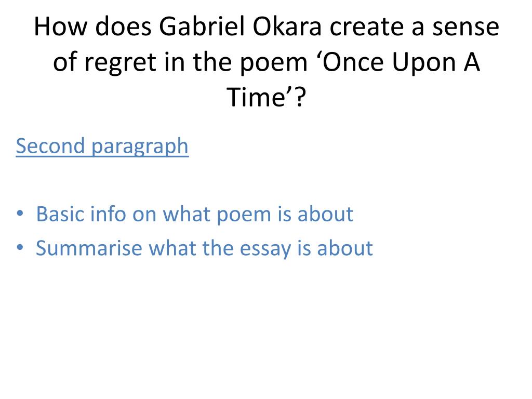Image resolution: width=532 pixels, height=399 pixels.
Task: Click the word 'Summarise' in second bullet
Action: [89, 248]
